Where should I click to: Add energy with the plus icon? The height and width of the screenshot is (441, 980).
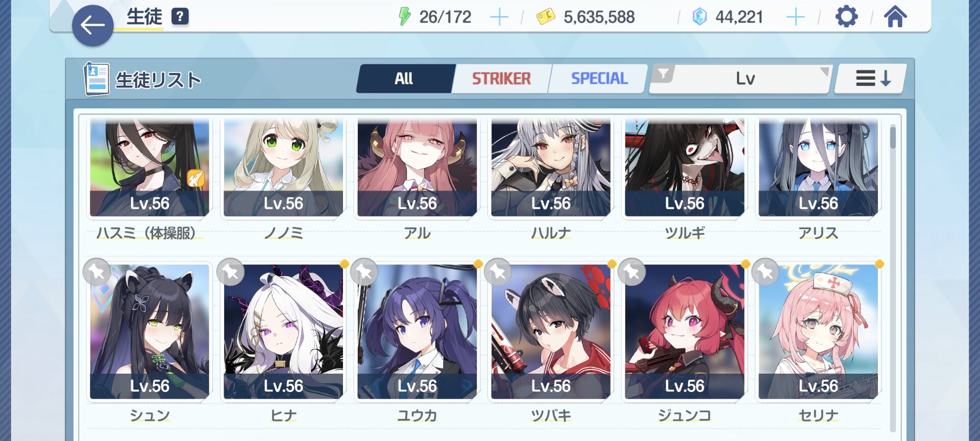point(499,17)
